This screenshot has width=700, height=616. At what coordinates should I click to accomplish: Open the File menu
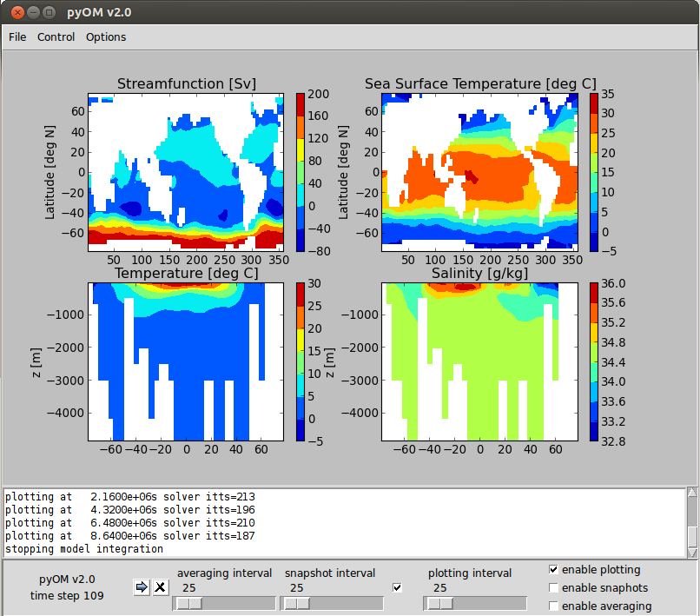[x=17, y=36]
